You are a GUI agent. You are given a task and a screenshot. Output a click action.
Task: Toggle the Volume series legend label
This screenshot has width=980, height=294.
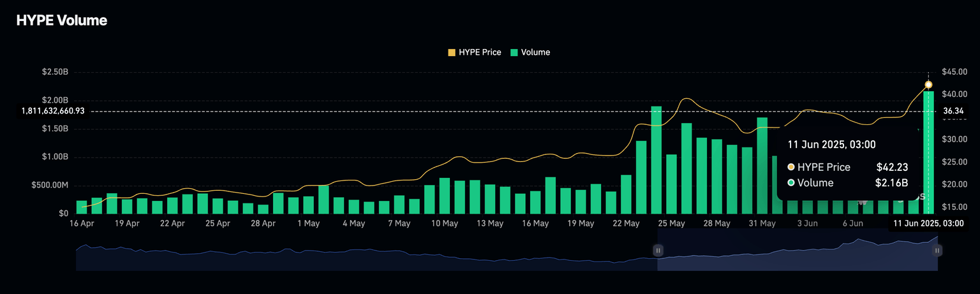535,52
